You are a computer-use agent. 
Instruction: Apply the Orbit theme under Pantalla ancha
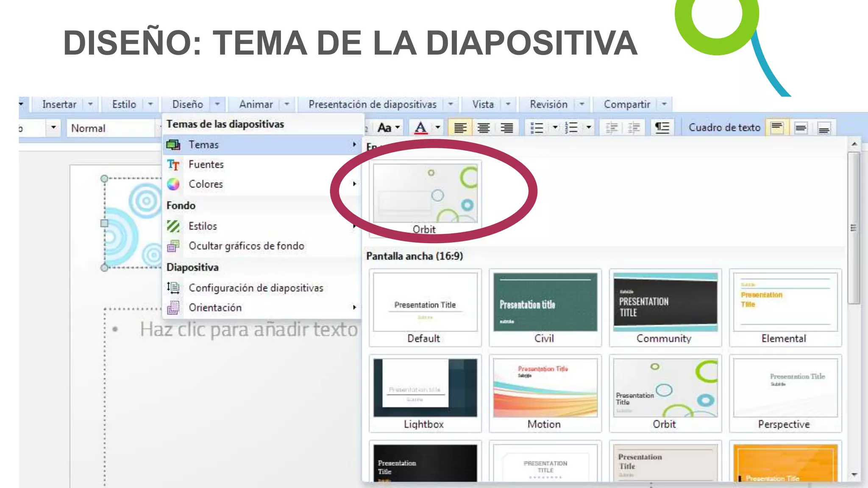point(665,394)
